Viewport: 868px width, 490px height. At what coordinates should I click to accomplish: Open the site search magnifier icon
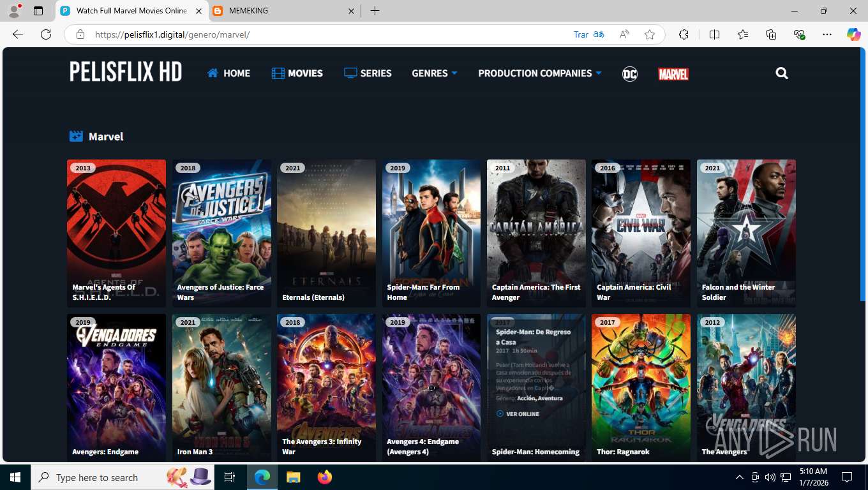tap(782, 73)
